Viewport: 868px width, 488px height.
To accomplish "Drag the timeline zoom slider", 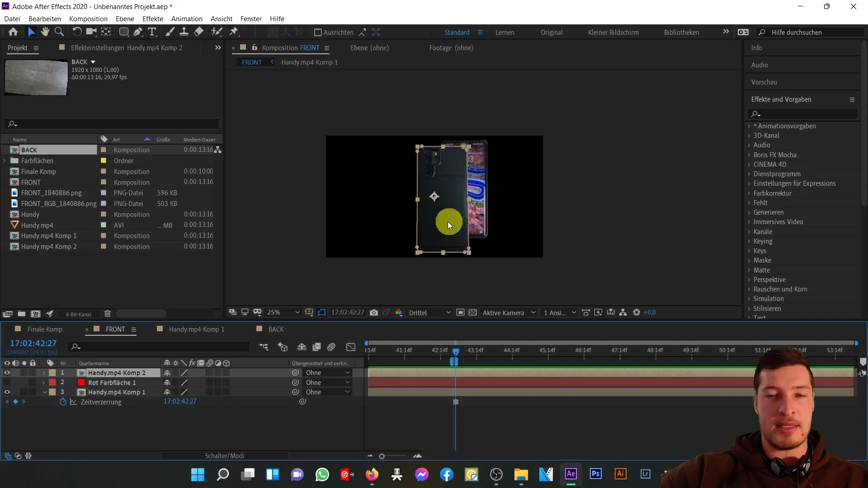I will [x=383, y=456].
